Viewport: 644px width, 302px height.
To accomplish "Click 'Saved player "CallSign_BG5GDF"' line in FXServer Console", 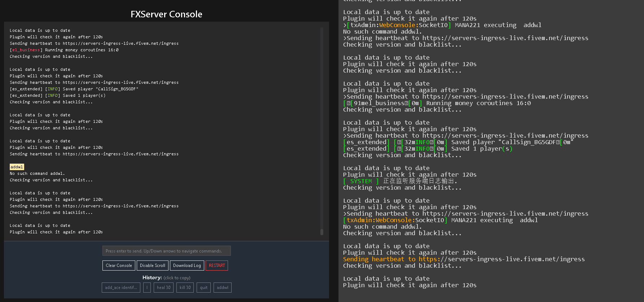I will 74,89.
